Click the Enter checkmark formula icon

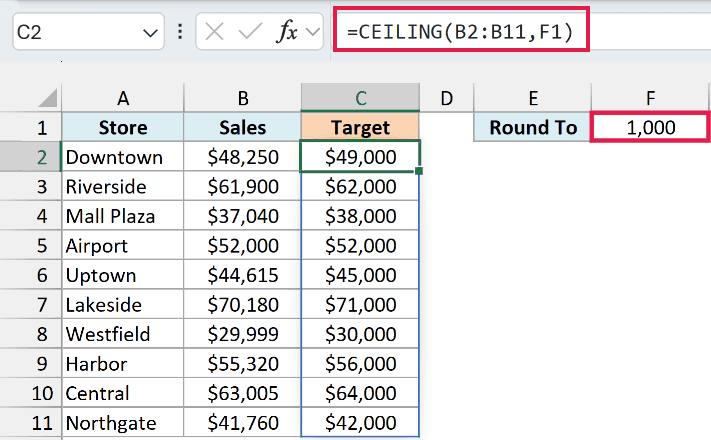coord(250,32)
